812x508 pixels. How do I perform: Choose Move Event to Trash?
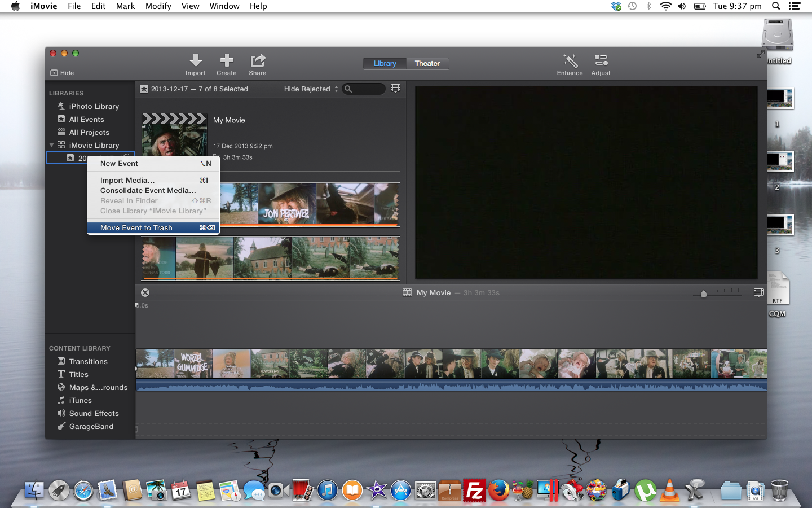(x=153, y=228)
